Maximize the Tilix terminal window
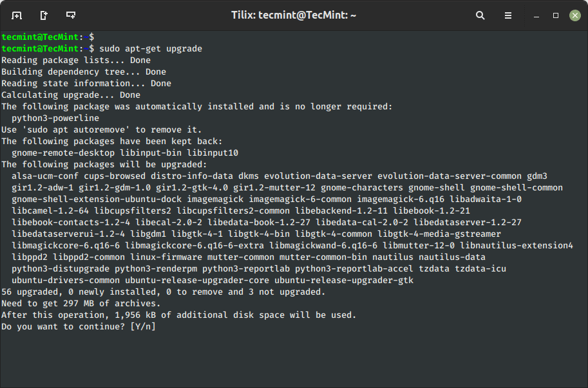The height and width of the screenshot is (388, 588). pyautogui.click(x=555, y=15)
